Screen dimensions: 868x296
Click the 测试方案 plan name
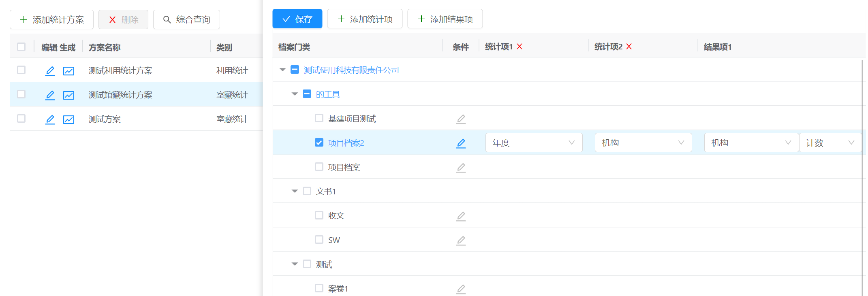(105, 119)
